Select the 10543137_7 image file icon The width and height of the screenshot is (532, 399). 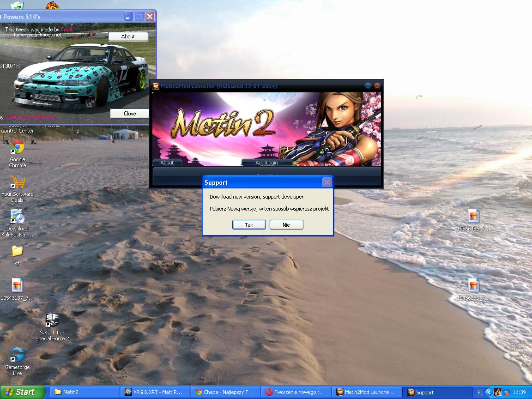17,289
